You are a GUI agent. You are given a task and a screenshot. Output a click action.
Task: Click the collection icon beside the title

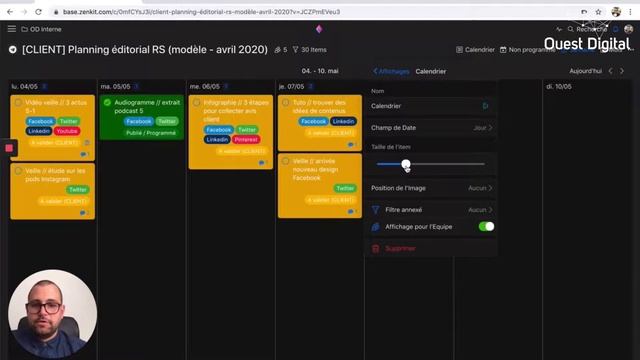tap(13, 50)
